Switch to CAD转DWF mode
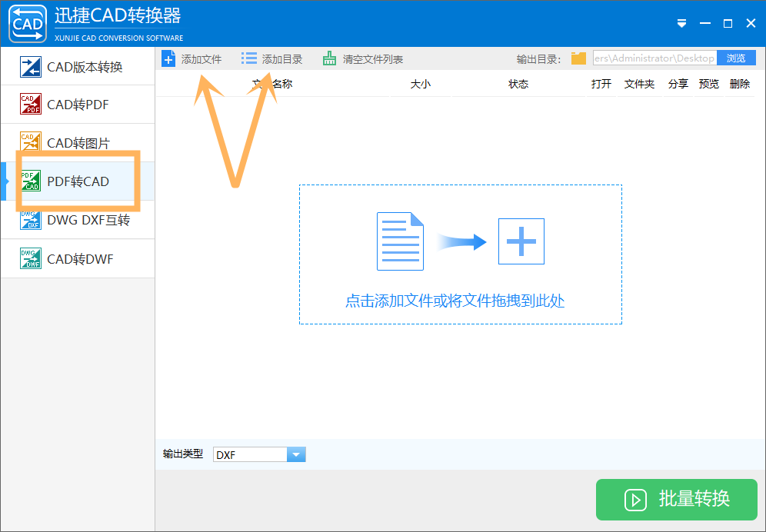This screenshot has width=766, height=532. pos(78,259)
